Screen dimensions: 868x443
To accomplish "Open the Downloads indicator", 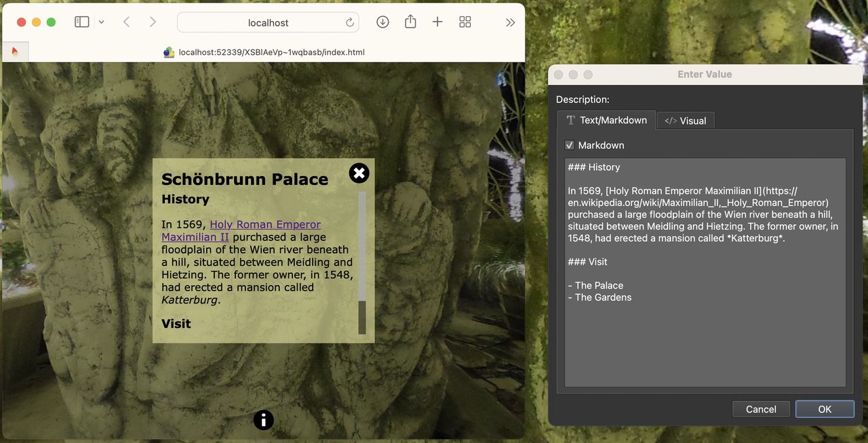I will pos(382,21).
